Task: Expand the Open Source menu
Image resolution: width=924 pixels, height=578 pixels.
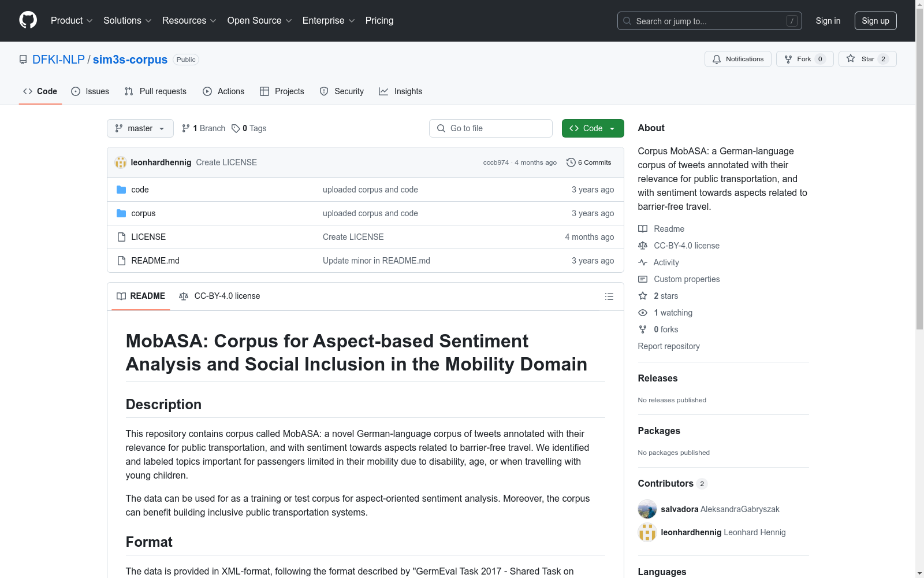Action: pos(260,20)
